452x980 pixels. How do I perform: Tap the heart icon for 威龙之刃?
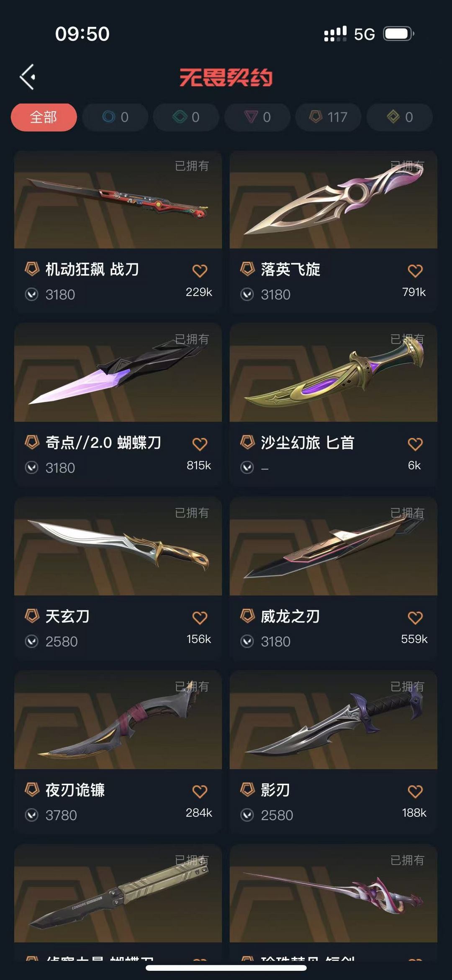pyautogui.click(x=415, y=618)
